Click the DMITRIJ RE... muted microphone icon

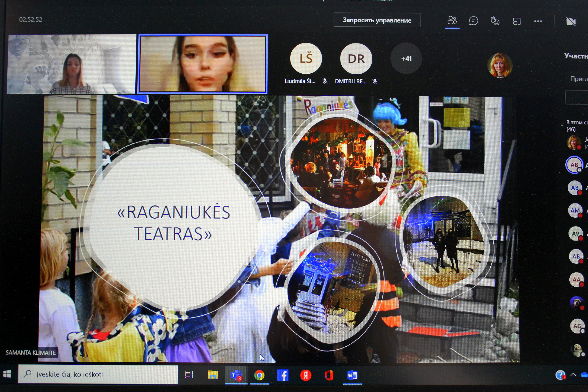click(x=375, y=81)
